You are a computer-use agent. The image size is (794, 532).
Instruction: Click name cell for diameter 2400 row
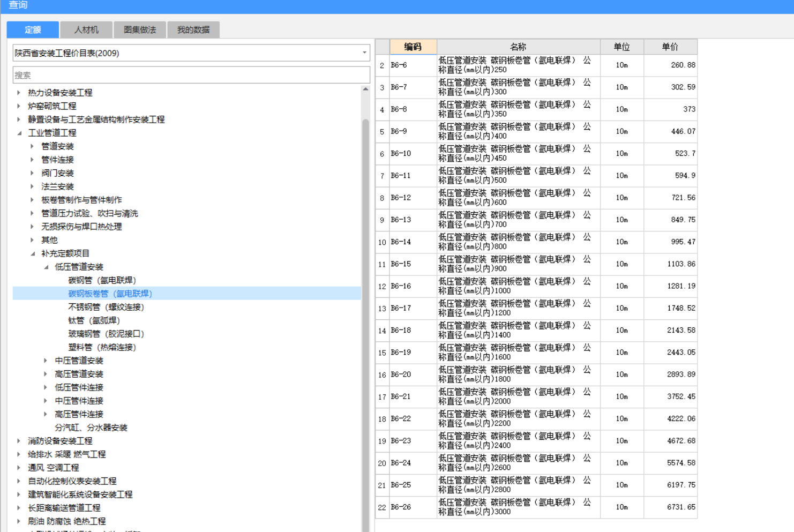coord(518,441)
